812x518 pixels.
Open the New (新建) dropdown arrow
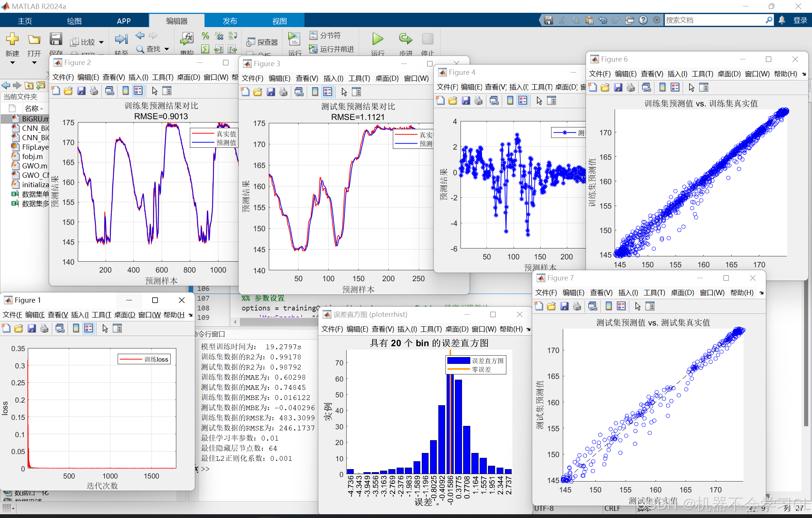coord(12,63)
